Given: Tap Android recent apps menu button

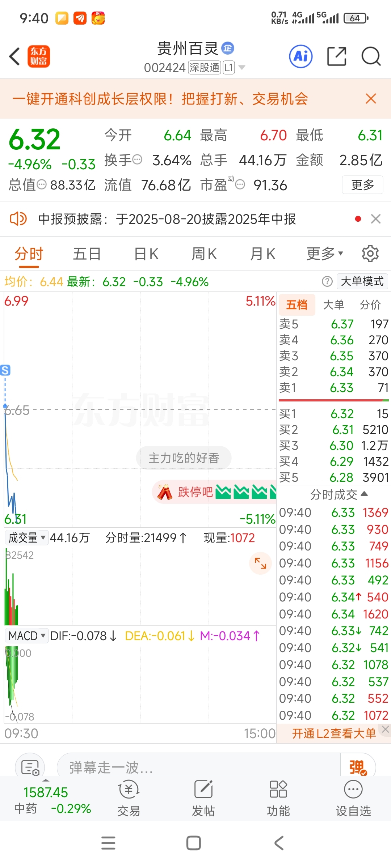Looking at the screenshot, I should click(108, 843).
